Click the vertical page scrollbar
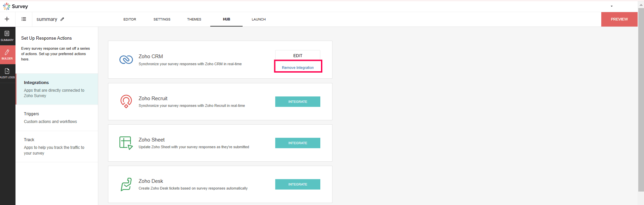This screenshot has height=205, width=644. (641, 99)
